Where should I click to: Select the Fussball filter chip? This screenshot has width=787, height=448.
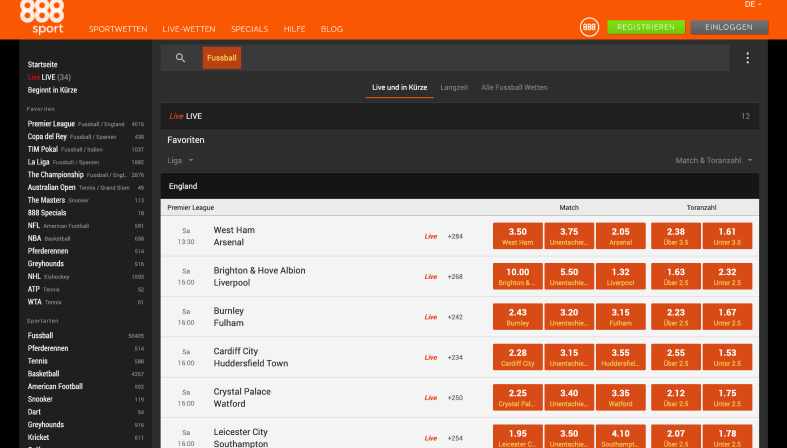222,58
